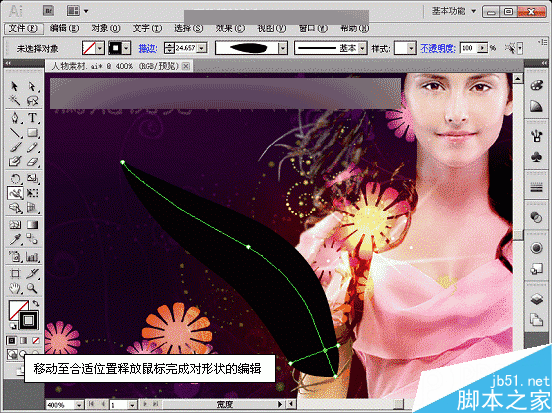Image resolution: width=552 pixels, height=413 pixels.
Task: Swap fill and stroke colors arrow
Action: (36, 303)
